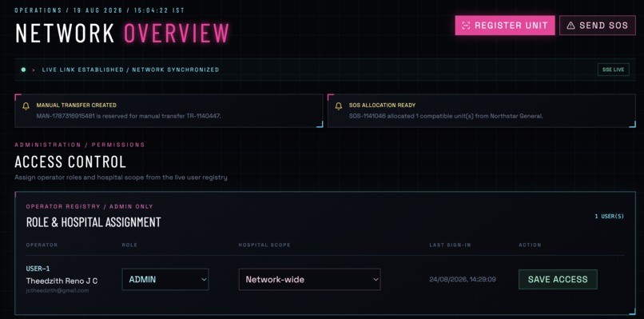Click the USER-1 operator ID
644x319 pixels.
[38, 269]
